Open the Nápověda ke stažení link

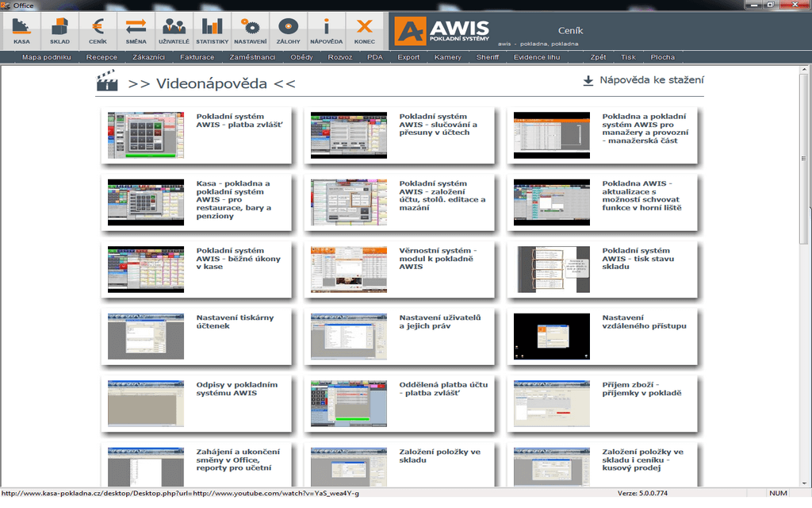(652, 80)
